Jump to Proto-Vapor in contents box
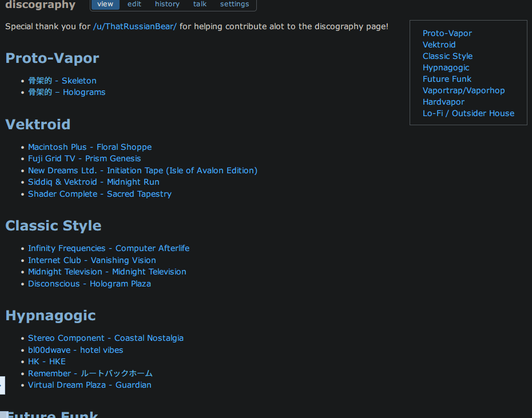Image resolution: width=532 pixels, height=418 pixels. 447,33
